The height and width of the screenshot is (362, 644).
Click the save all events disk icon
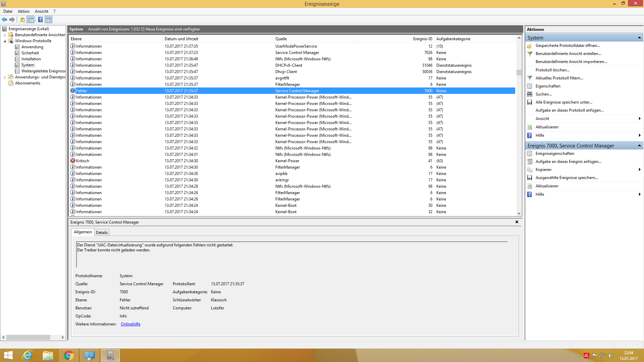tap(530, 102)
